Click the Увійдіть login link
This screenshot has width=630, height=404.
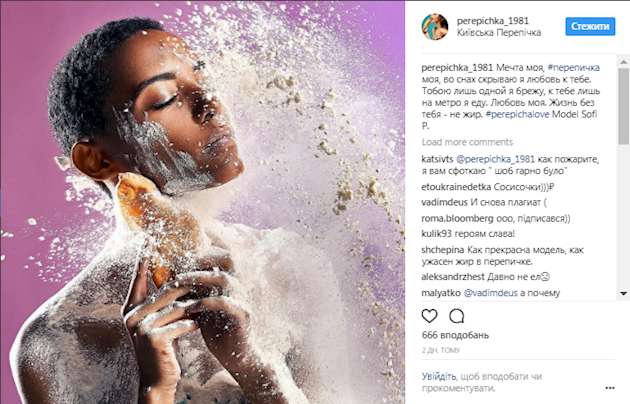439,376
